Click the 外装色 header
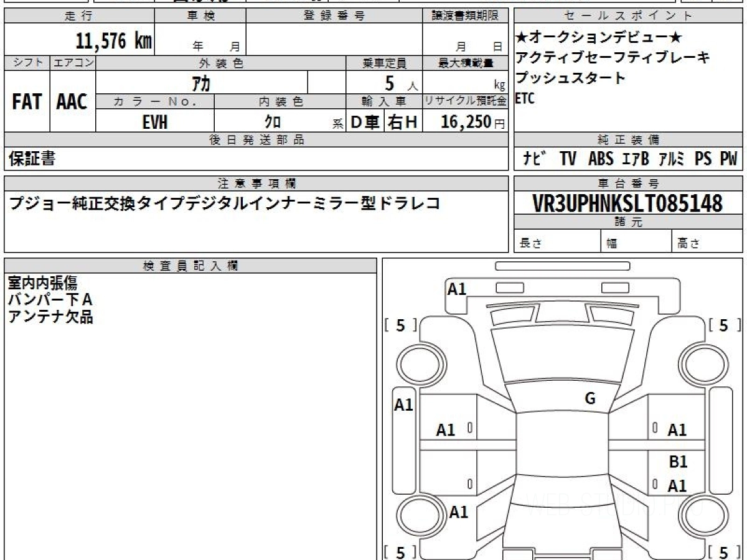 [x=221, y=63]
